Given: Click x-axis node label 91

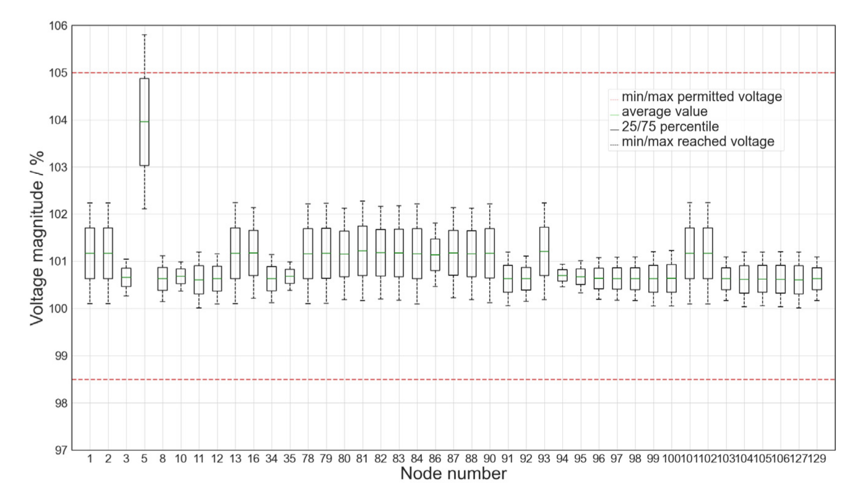Looking at the screenshot, I should click(x=508, y=459).
